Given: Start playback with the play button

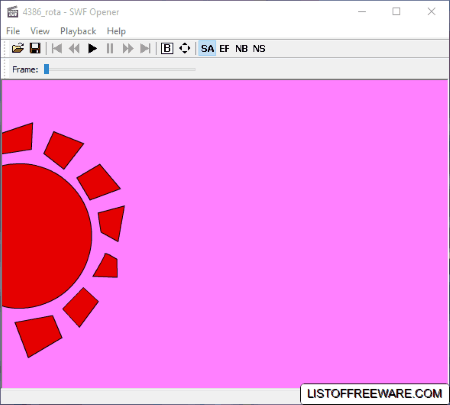Looking at the screenshot, I should (92, 49).
